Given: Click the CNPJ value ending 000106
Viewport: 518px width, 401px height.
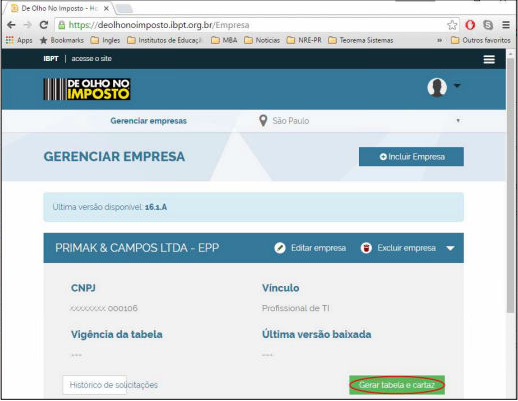Looking at the screenshot, I should [x=104, y=308].
